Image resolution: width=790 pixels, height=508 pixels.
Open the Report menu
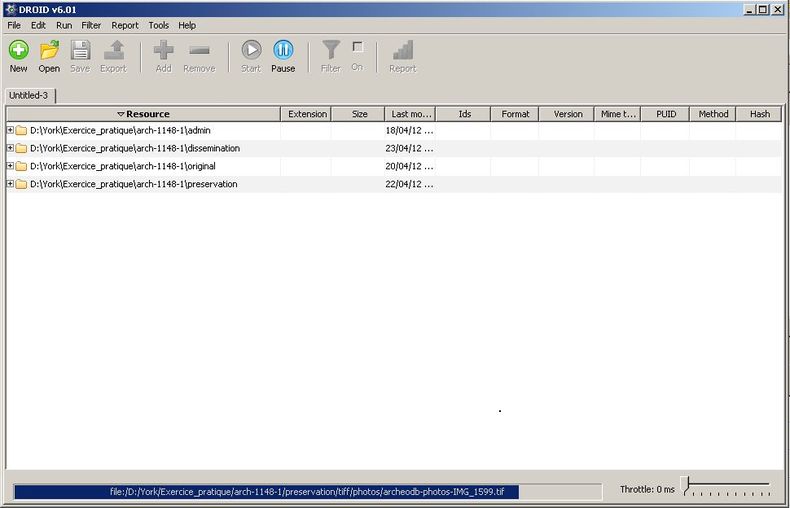coord(125,25)
